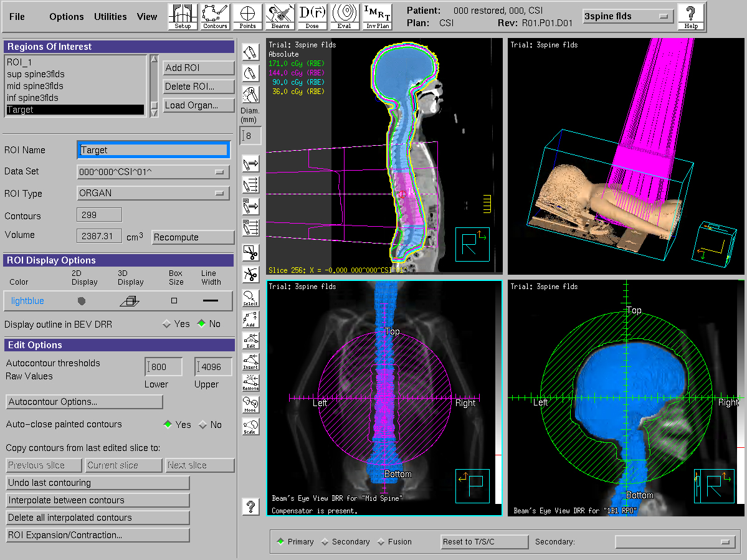Open the Setup tool in the top toolbar

(x=183, y=17)
